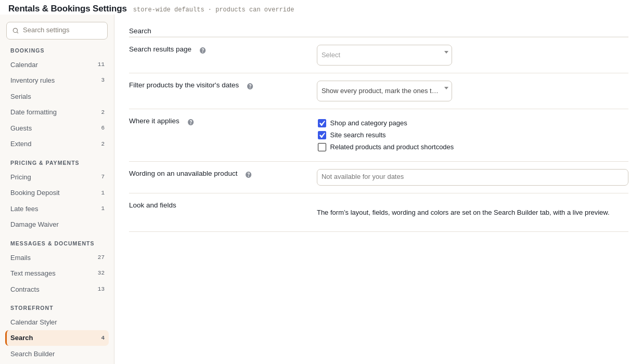The height and width of the screenshot is (364, 643).
Task: Click the store-wide defaults subtitle text
Action: pyautogui.click(x=213, y=10)
